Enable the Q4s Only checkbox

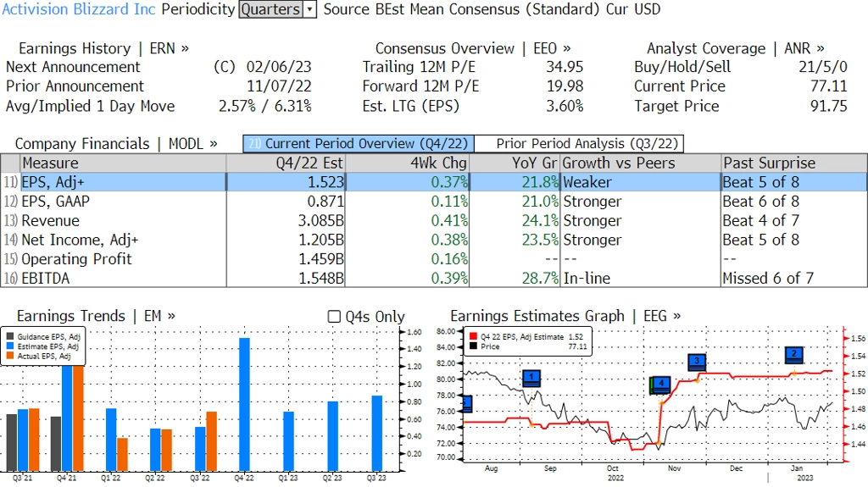(334, 317)
